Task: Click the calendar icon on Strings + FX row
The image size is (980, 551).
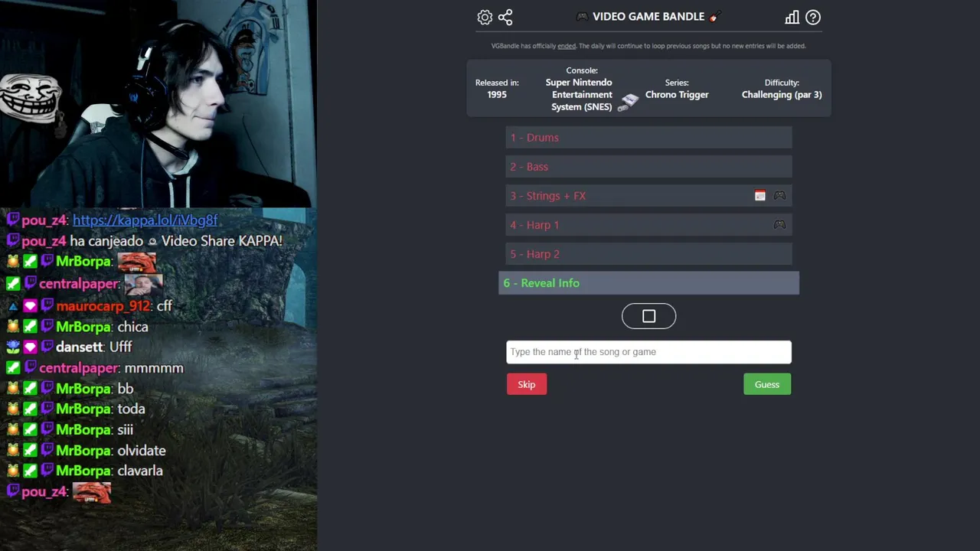Action: (759, 196)
